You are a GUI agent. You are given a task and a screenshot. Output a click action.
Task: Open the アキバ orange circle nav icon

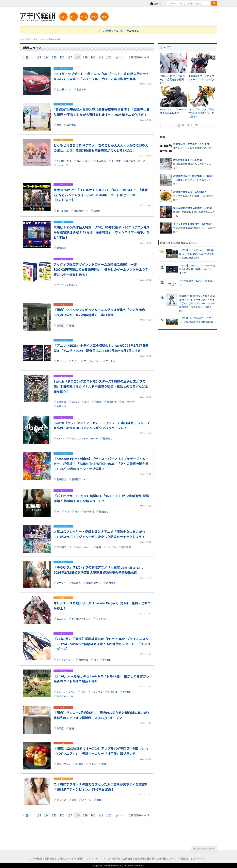coord(94,17)
